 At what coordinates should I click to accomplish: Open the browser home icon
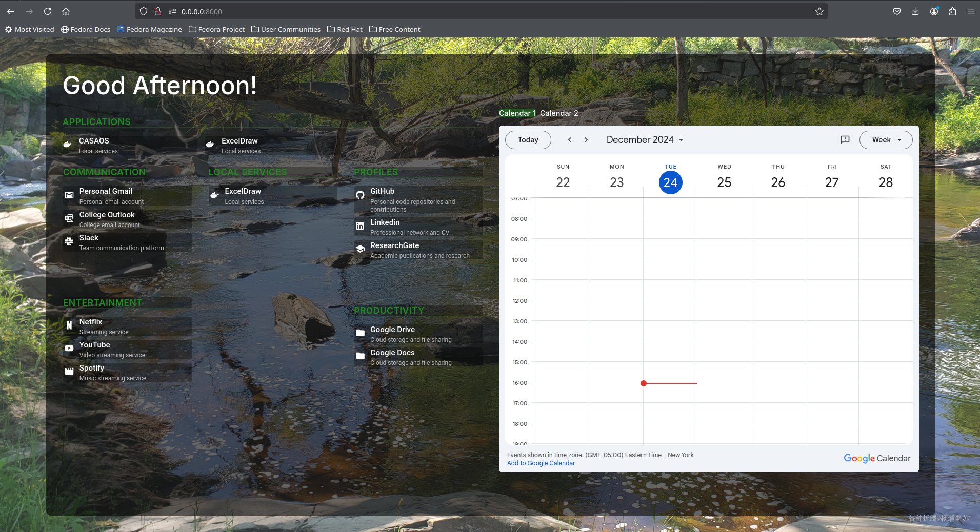pyautogui.click(x=66, y=11)
